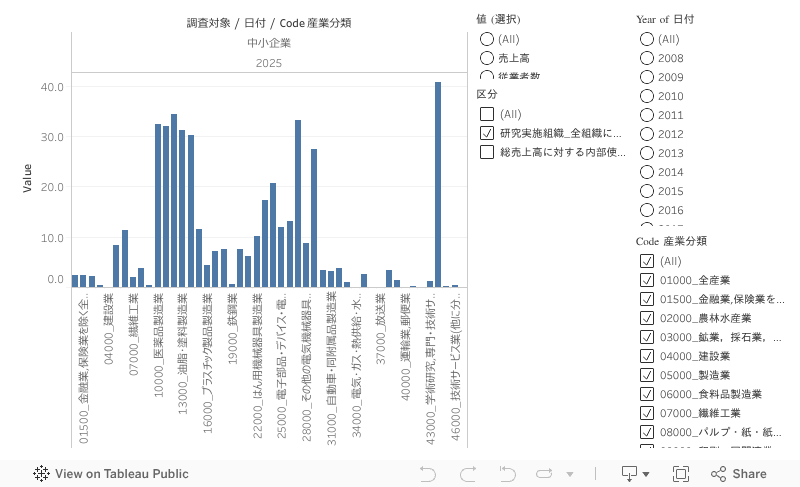Uncheck 06000_食料品製造業 checkbox
The image size is (800, 487).
[646, 394]
